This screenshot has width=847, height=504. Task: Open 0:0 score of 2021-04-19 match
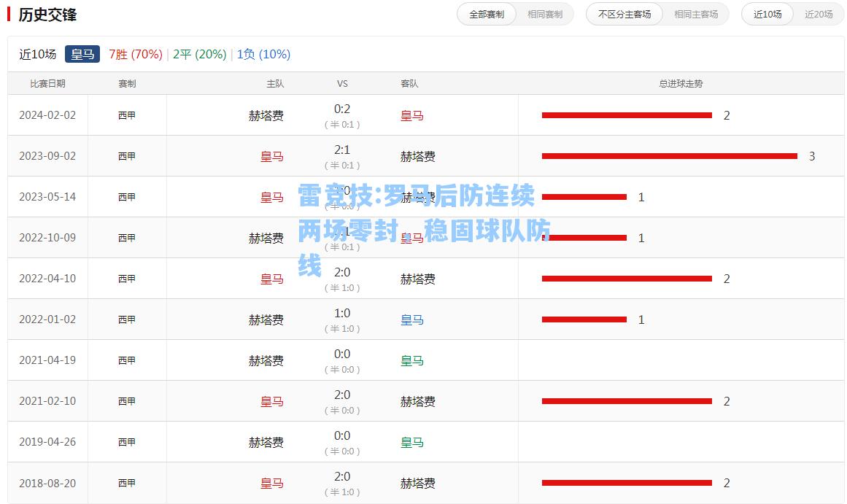tap(342, 354)
